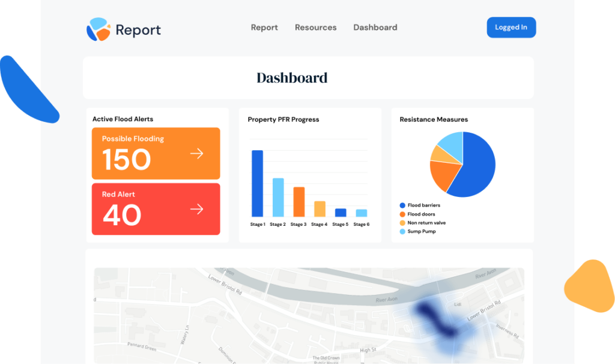The height and width of the screenshot is (364, 615).
Task: Click The Old Crown map label
Action: click(x=326, y=358)
